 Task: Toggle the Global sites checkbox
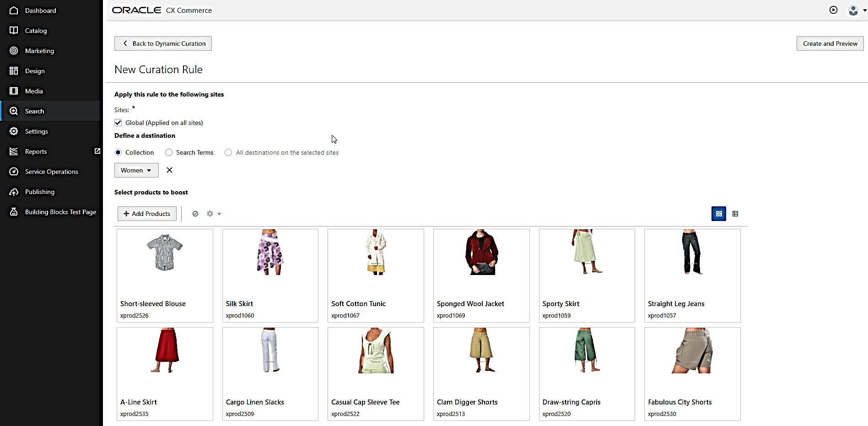(118, 123)
